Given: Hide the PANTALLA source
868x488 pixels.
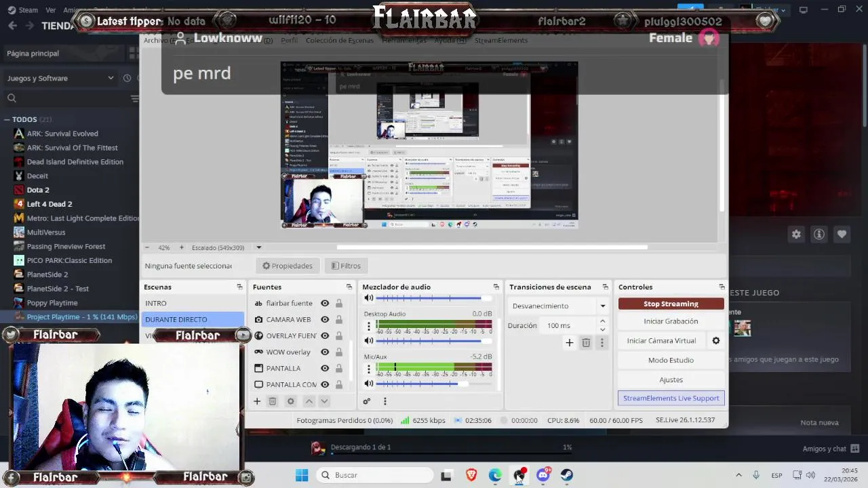Looking at the screenshot, I should coord(325,369).
